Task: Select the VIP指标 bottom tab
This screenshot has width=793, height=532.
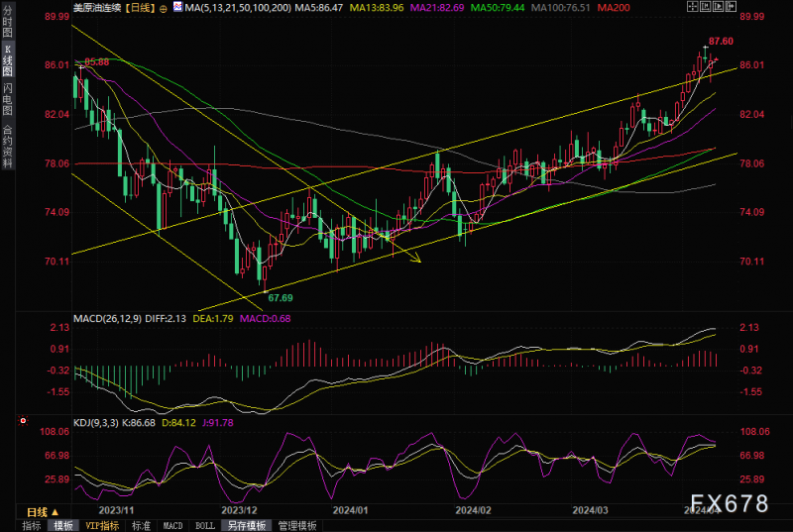Action: click(x=102, y=526)
